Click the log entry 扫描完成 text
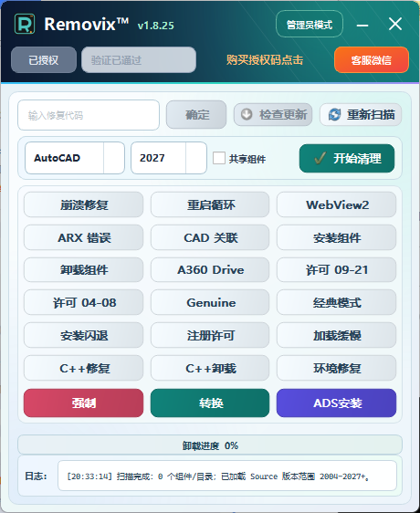 click(x=218, y=476)
